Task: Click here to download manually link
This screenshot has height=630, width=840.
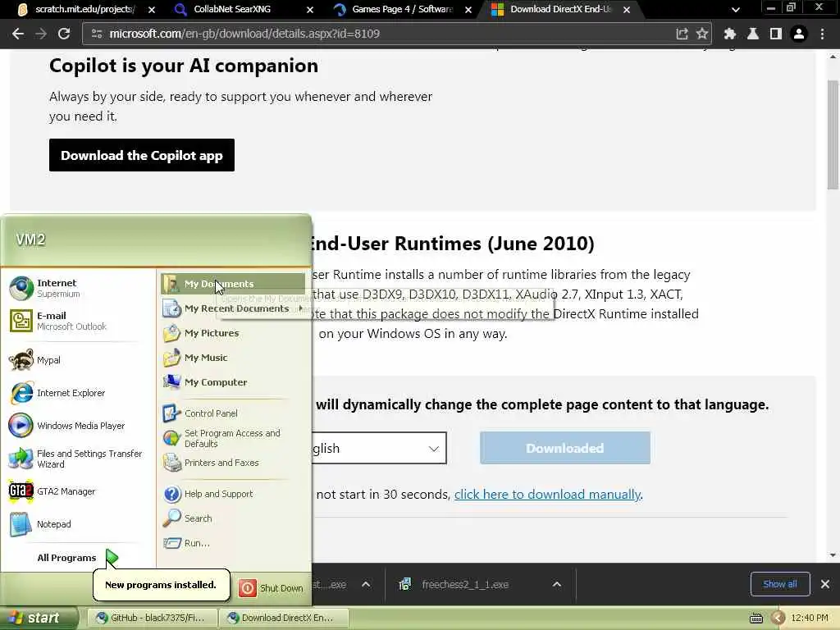Action: (x=547, y=494)
